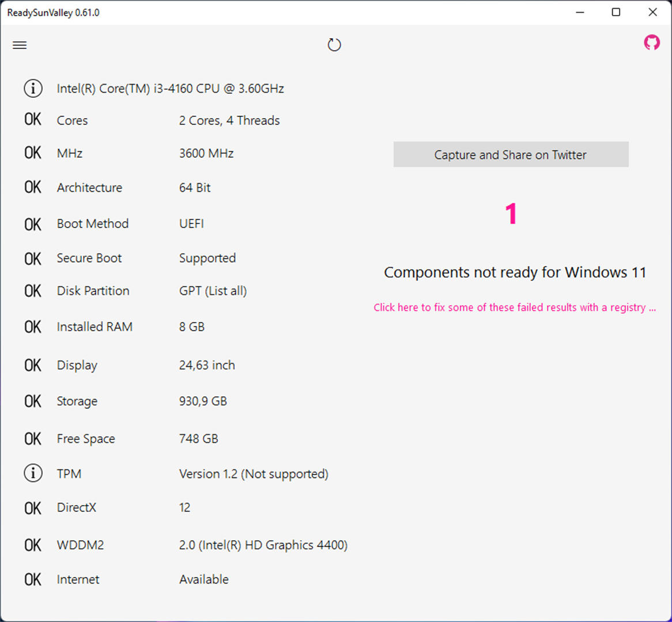This screenshot has width=672, height=622.
Task: Click the Boot Method label
Action: point(93,223)
